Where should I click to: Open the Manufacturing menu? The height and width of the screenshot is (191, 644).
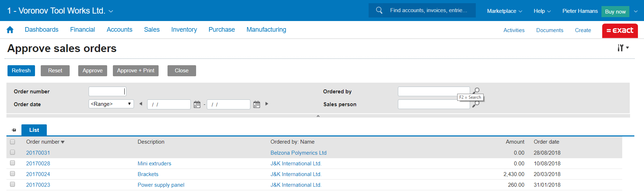(x=266, y=30)
